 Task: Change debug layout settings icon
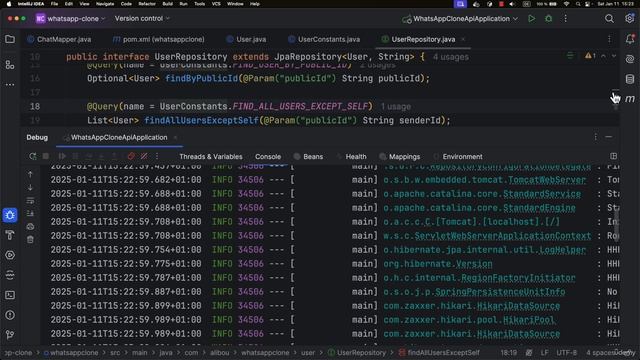(613, 156)
